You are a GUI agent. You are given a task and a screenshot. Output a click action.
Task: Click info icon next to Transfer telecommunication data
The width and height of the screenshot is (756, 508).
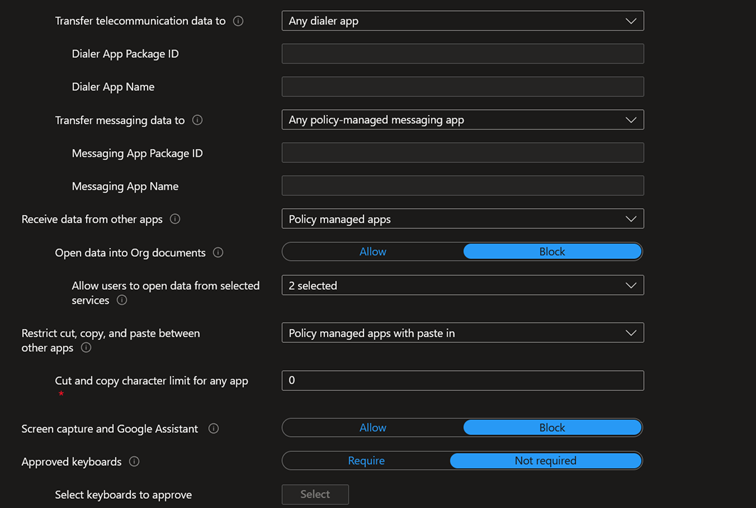tap(238, 21)
